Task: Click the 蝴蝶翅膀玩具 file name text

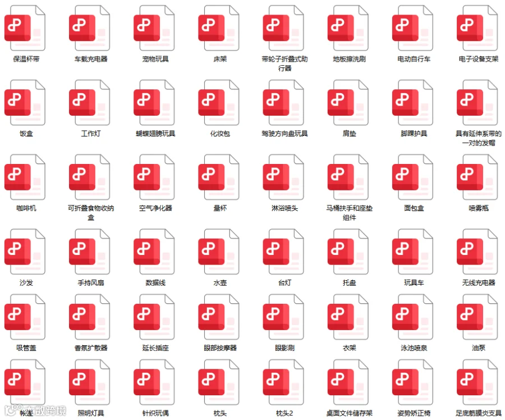Action: tap(155, 134)
